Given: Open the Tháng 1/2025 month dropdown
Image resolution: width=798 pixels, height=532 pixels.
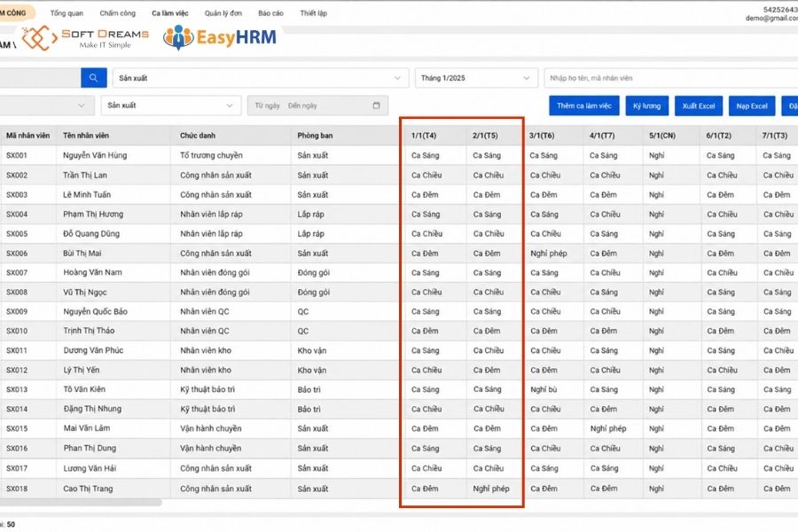Looking at the screenshot, I should pos(476,78).
